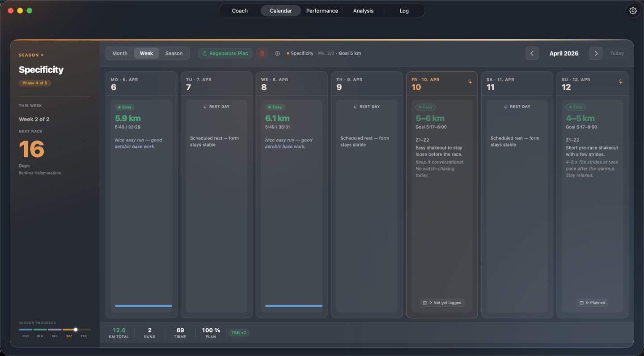Click the sparkle icon on Friday April 10

[470, 82]
